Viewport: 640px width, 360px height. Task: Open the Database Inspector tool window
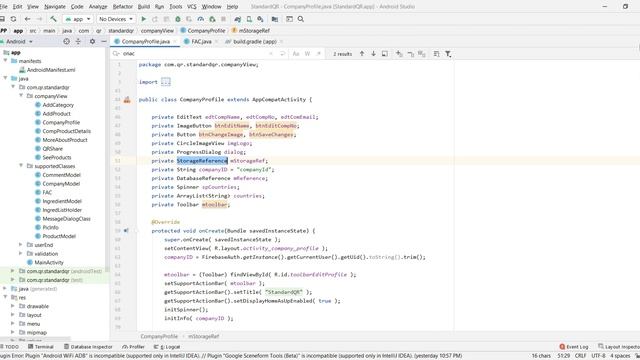click(x=88, y=347)
